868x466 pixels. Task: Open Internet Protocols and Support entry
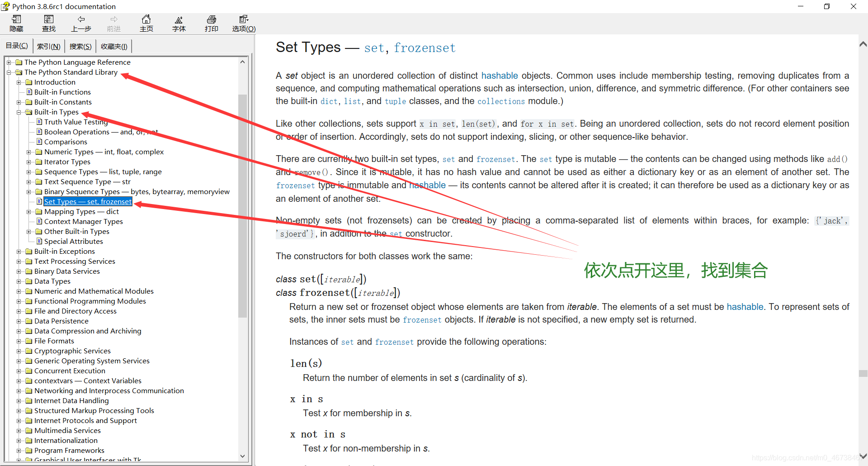click(x=85, y=420)
